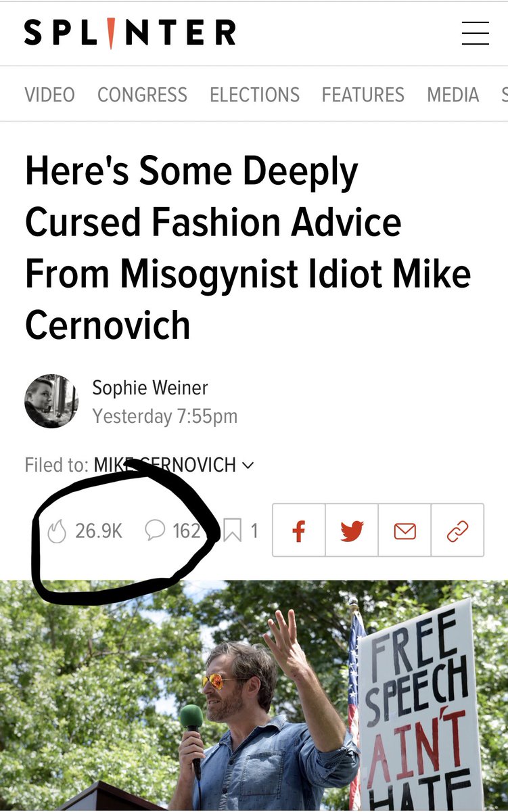Open the VIDEO section tab
The height and width of the screenshot is (812, 508).
(49, 95)
